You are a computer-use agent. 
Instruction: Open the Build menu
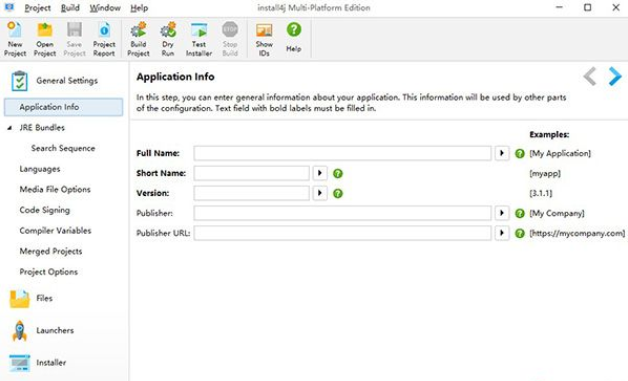[70, 8]
